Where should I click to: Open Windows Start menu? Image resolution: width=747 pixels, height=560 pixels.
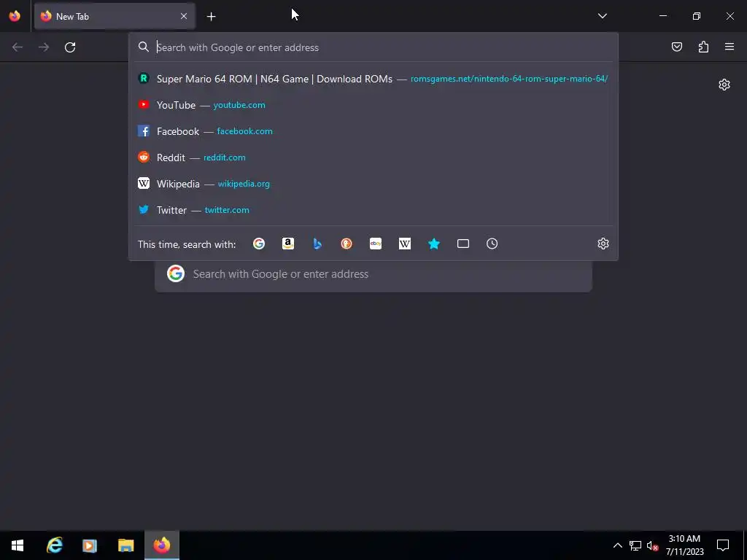(18, 545)
